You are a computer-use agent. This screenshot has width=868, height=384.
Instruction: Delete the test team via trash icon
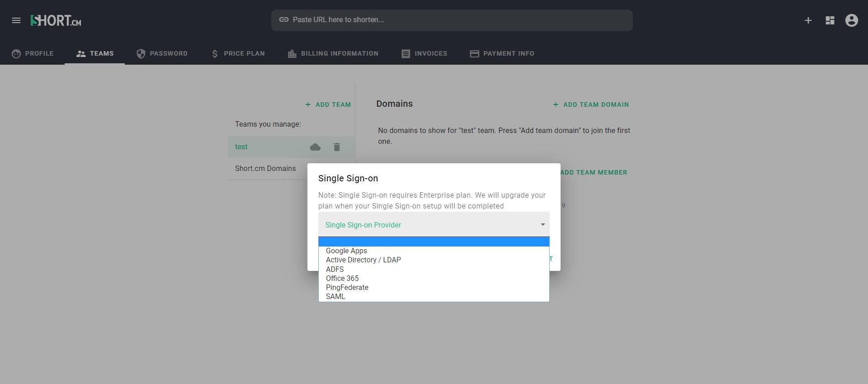pos(337,147)
